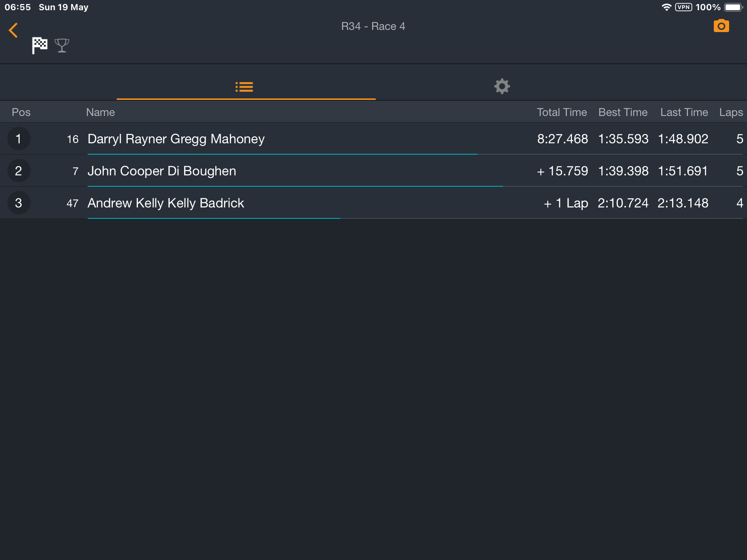Open the trophy standings icon

tap(62, 46)
